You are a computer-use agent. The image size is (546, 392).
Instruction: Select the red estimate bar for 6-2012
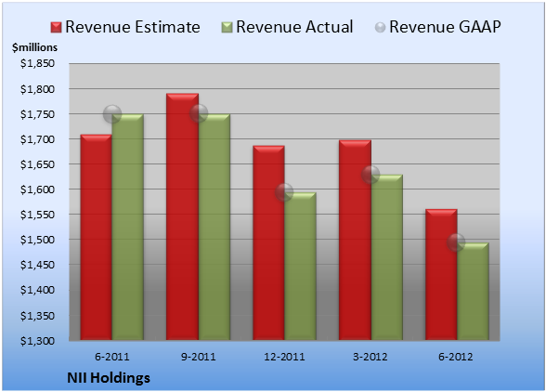click(x=441, y=275)
